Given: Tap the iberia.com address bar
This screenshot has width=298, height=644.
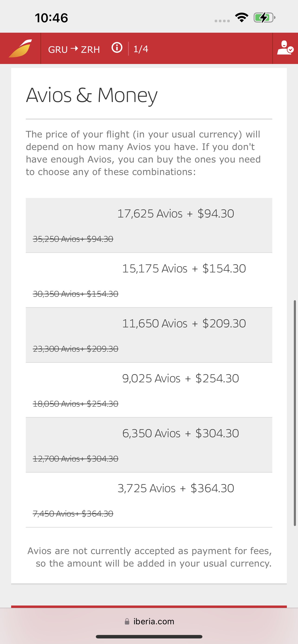Looking at the screenshot, I should [x=149, y=622].
